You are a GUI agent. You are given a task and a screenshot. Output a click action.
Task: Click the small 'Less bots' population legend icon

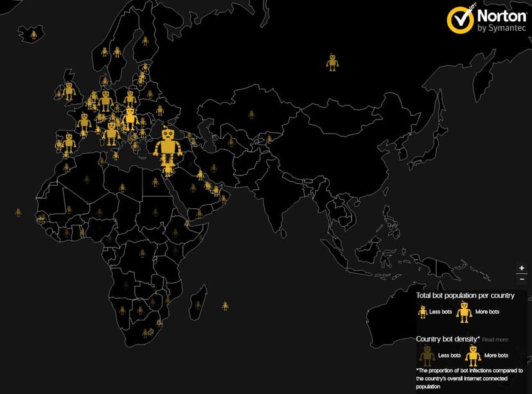coord(423,312)
